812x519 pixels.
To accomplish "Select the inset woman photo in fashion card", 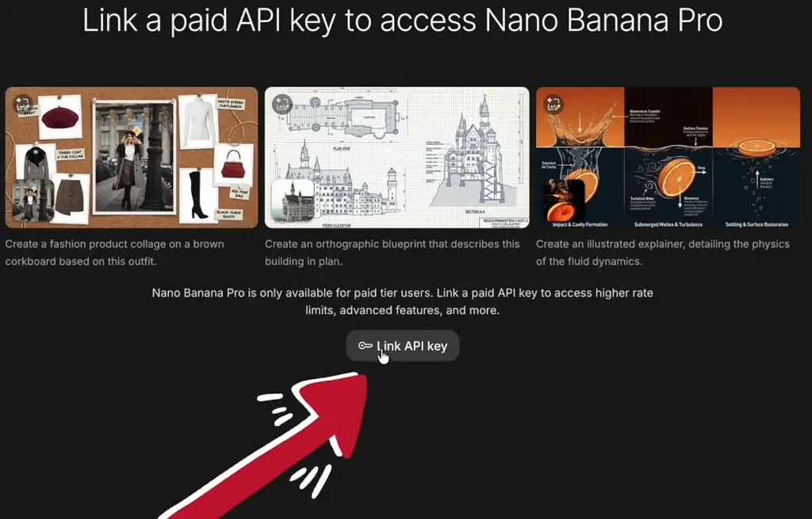I will click(x=33, y=200).
